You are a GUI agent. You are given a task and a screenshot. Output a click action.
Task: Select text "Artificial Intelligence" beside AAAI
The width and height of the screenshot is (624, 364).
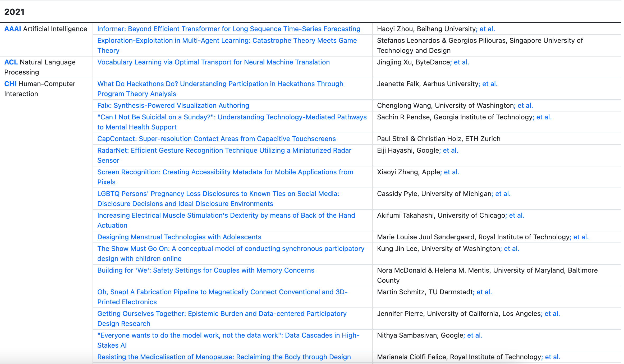[x=55, y=29]
